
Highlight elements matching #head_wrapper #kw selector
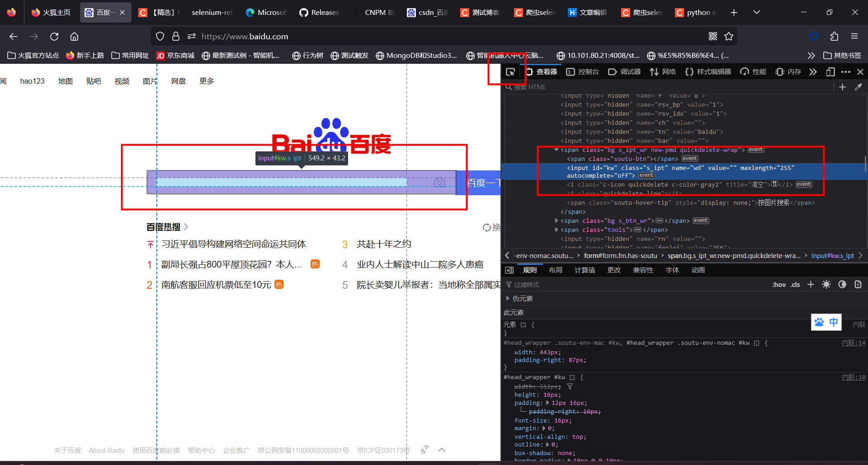pyautogui.click(x=572, y=377)
